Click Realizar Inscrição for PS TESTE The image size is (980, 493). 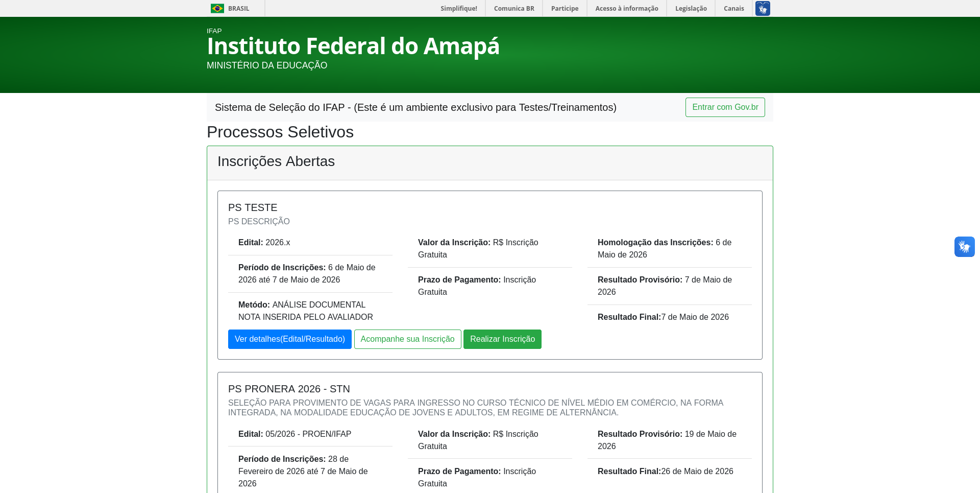(x=502, y=339)
